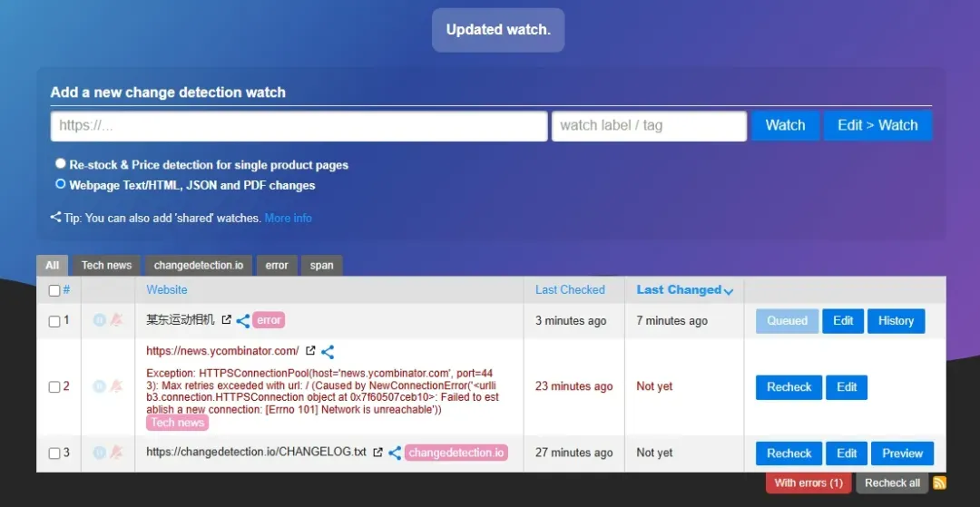Toggle mute notifications bell for row 2
980x507 pixels.
click(116, 386)
